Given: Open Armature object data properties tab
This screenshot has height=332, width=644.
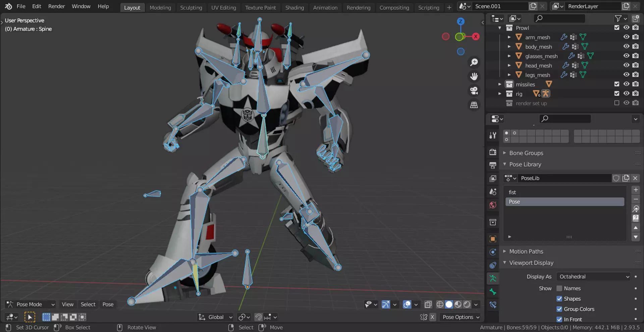Looking at the screenshot, I should click(493, 278).
